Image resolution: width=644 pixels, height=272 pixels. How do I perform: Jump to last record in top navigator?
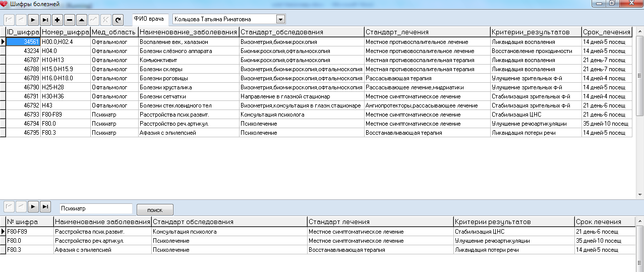tap(45, 20)
